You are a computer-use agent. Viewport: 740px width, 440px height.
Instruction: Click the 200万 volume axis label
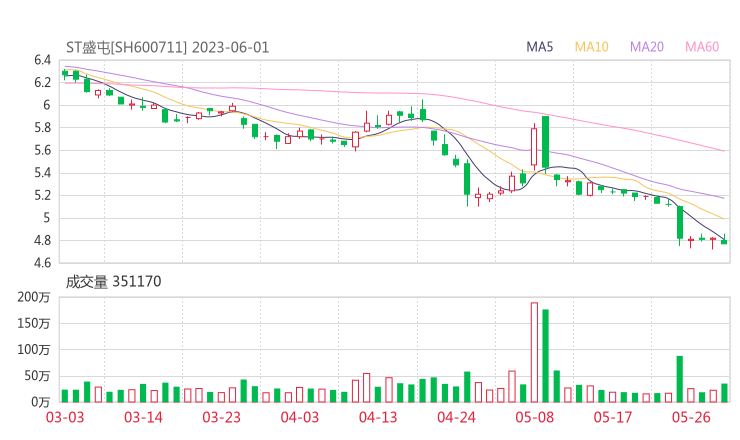[34, 297]
